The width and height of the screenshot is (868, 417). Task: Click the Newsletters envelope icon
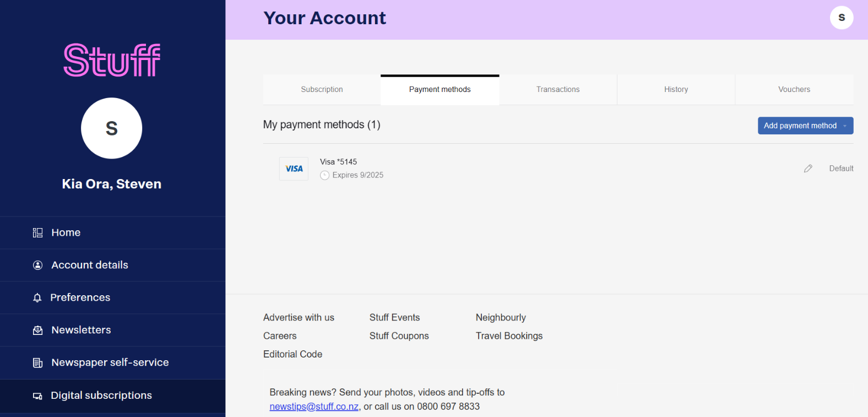(37, 331)
